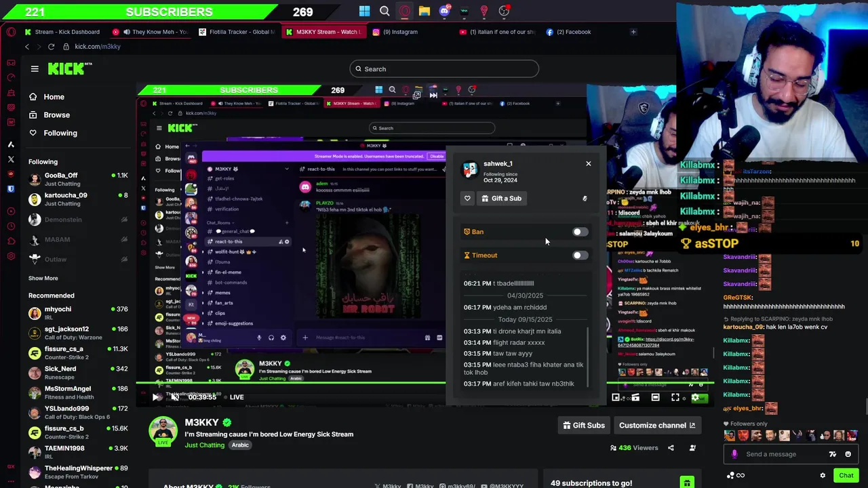The image size is (868, 488).
Task: Reload the kick.com page
Action: pyautogui.click(x=51, y=47)
